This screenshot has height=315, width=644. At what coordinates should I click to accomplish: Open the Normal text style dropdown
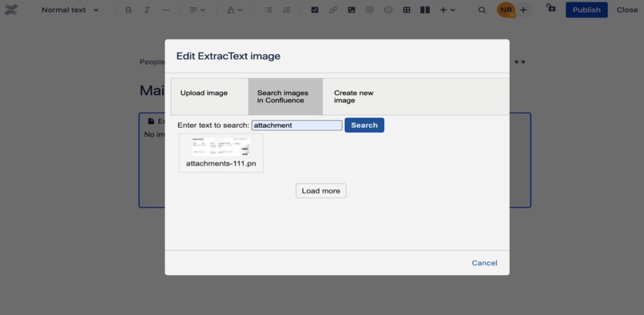pyautogui.click(x=70, y=10)
